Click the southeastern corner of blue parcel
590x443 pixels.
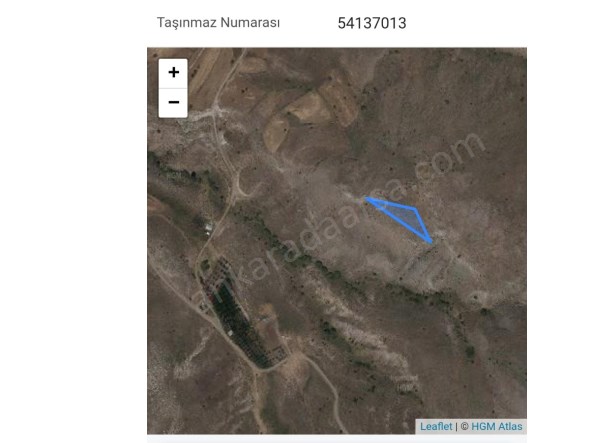430,241
